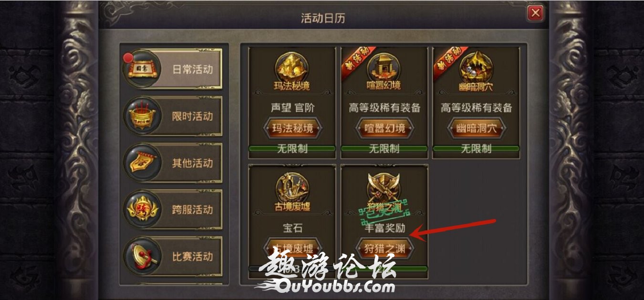Open the 其他活动 category tab

(173, 163)
